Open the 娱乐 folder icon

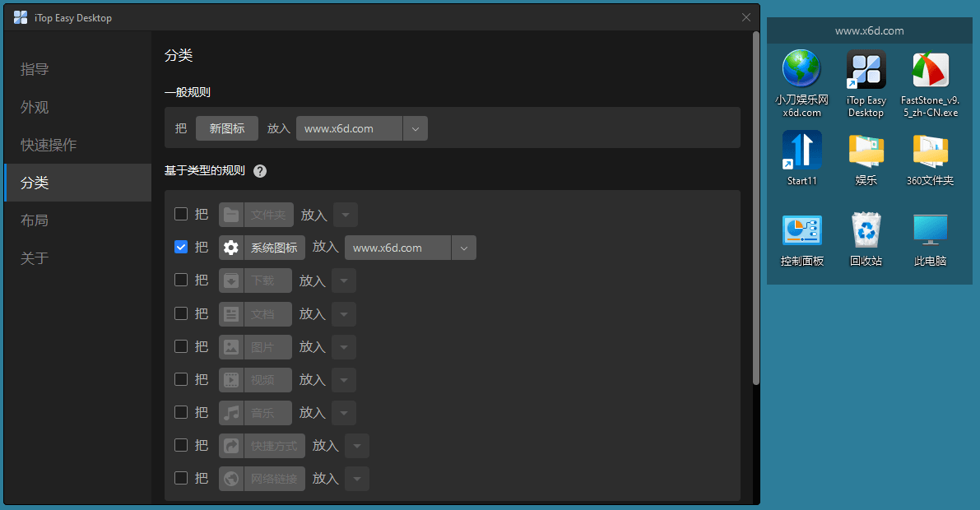pos(866,148)
